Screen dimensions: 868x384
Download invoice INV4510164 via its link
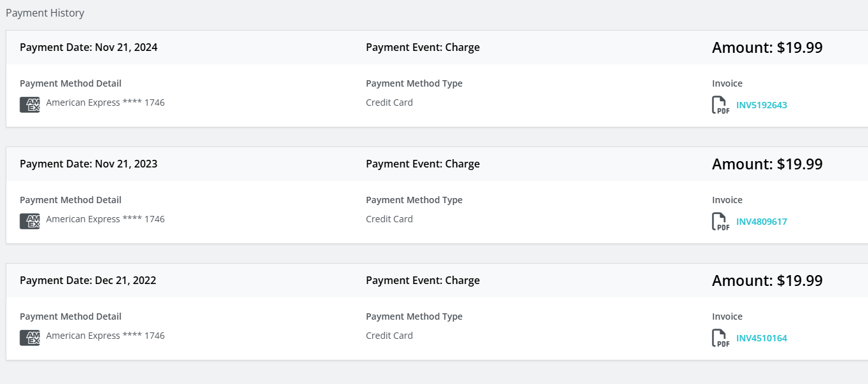tap(762, 338)
